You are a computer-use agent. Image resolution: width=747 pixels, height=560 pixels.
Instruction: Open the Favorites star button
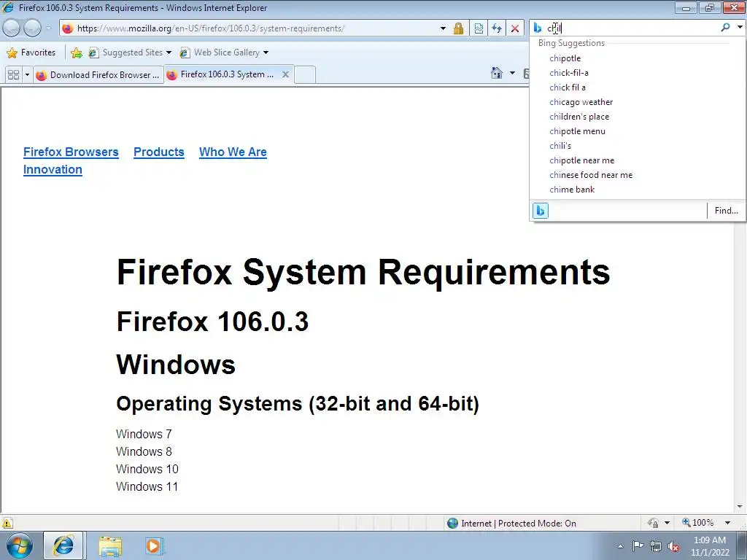(31, 52)
